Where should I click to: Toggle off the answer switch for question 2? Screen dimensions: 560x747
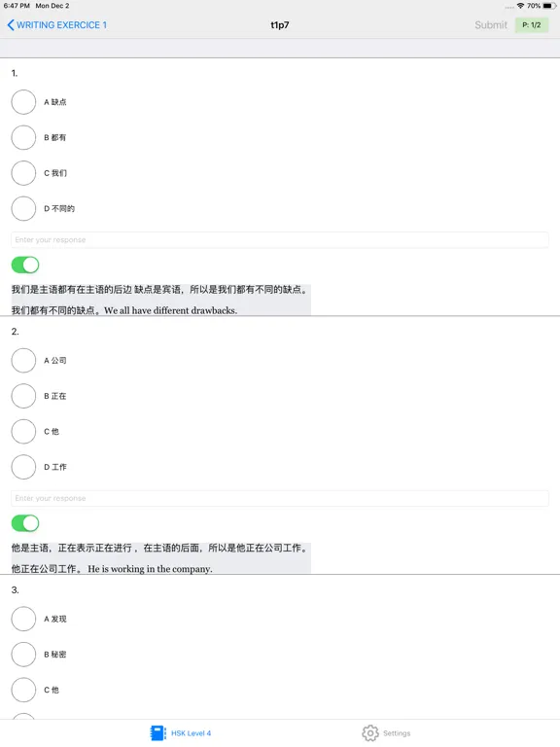click(25, 523)
